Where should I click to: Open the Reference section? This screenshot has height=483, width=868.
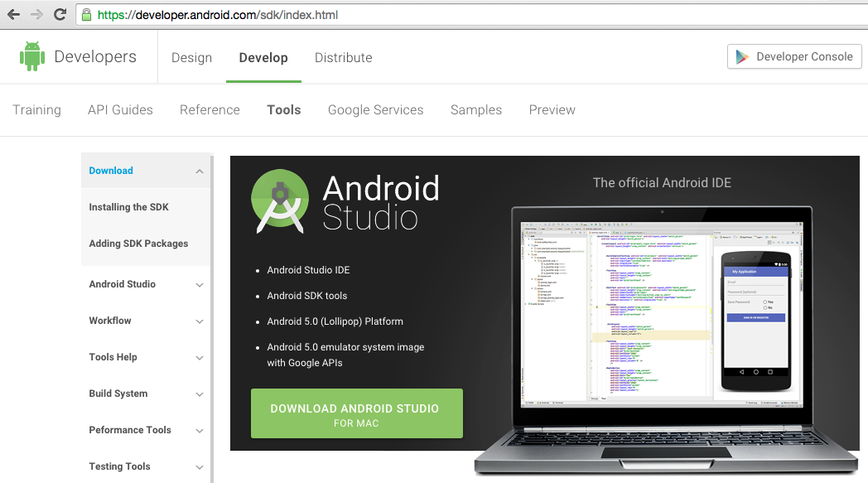point(210,109)
